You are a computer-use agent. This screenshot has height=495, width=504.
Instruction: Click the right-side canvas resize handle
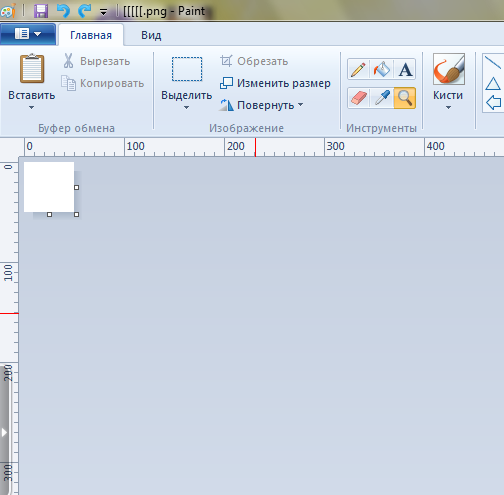[77, 188]
